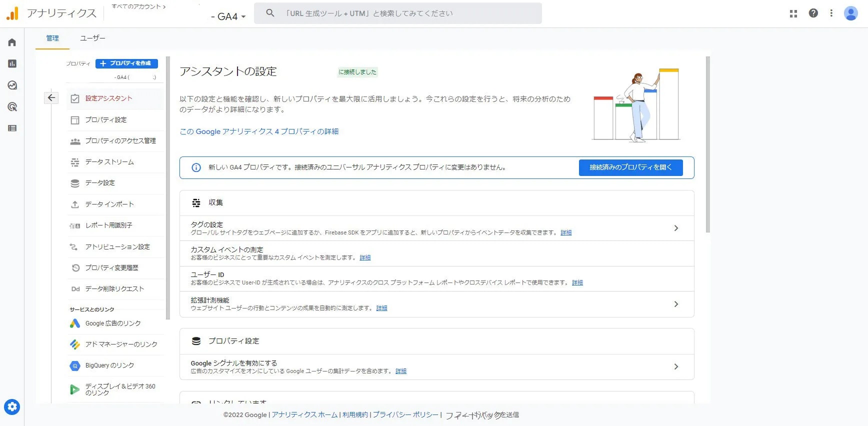Click the search input field

tap(397, 13)
